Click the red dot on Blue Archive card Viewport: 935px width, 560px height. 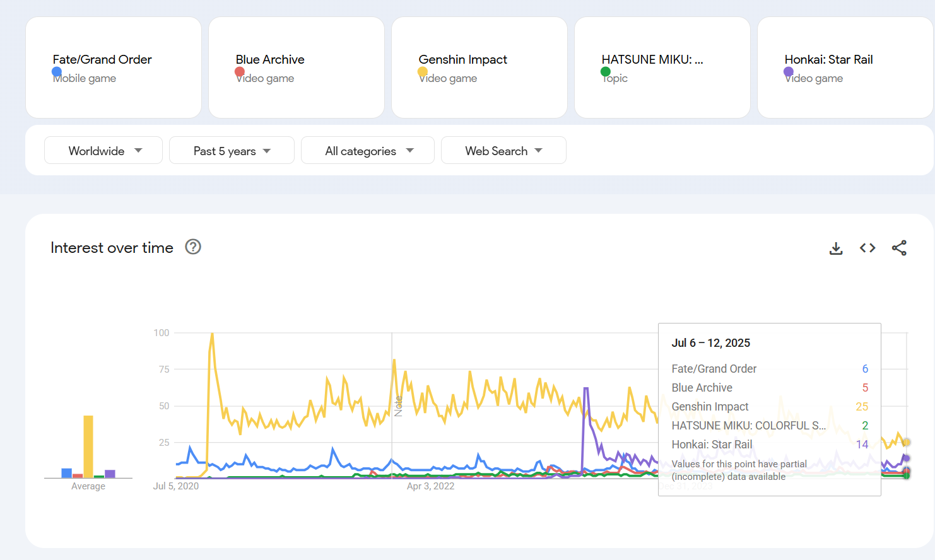pyautogui.click(x=240, y=72)
